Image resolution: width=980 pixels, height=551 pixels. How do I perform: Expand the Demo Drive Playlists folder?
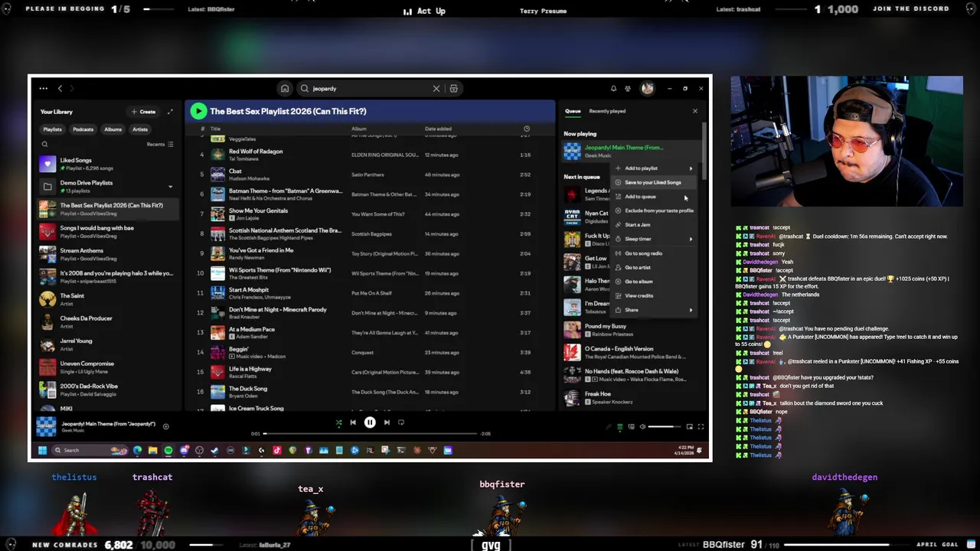click(170, 187)
